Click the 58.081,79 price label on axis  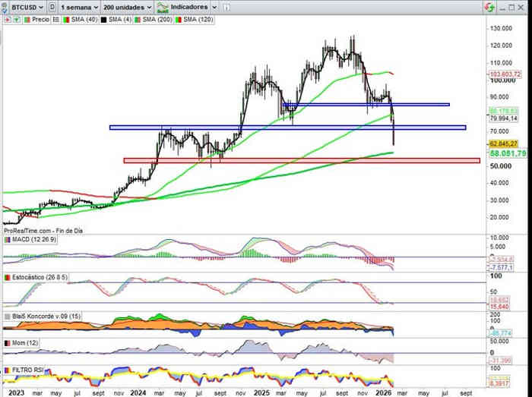click(507, 153)
